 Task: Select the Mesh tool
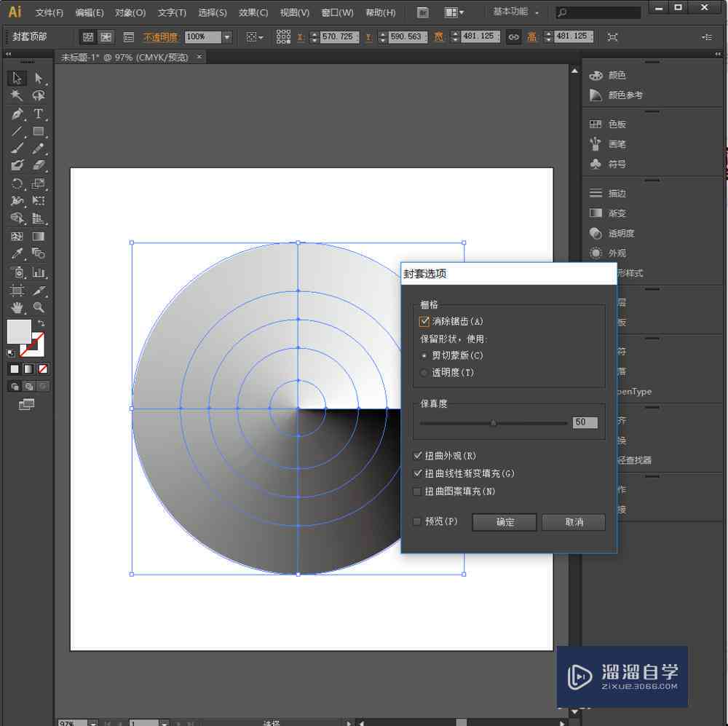[17, 237]
